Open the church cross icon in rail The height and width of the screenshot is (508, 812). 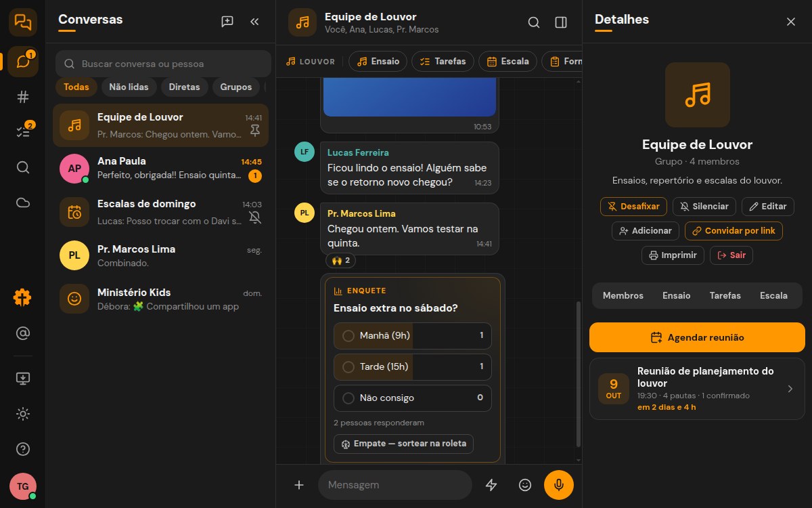tap(23, 297)
